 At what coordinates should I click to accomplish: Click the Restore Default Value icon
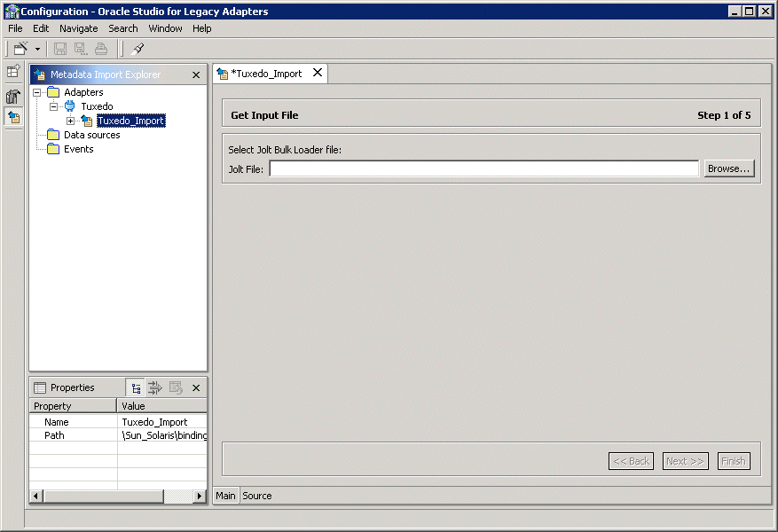click(176, 388)
